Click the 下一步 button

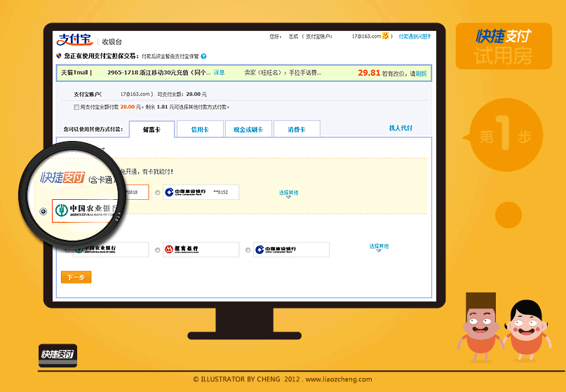[76, 277]
